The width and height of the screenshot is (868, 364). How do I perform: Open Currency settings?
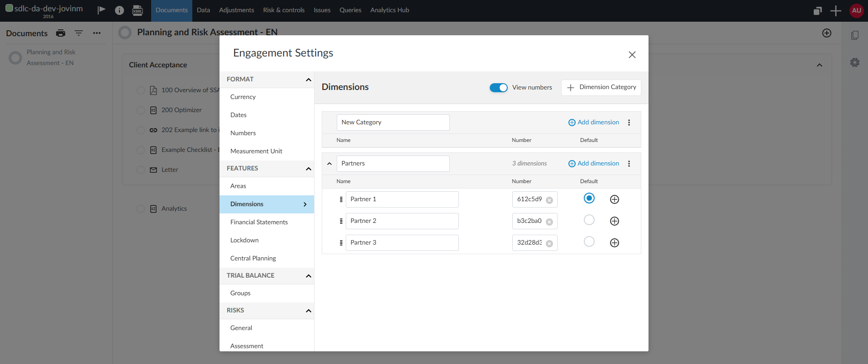point(267,97)
